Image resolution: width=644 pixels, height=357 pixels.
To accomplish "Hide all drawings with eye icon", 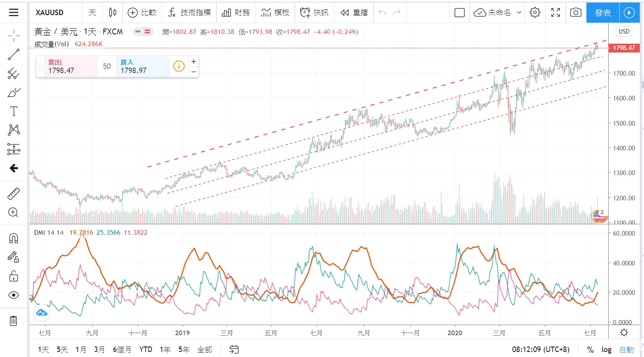I will click(13, 295).
